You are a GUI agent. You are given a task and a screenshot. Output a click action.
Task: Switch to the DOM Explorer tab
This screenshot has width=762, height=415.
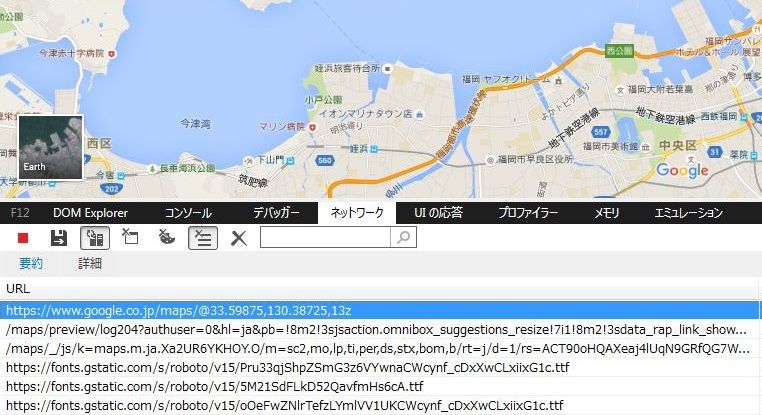point(90,213)
